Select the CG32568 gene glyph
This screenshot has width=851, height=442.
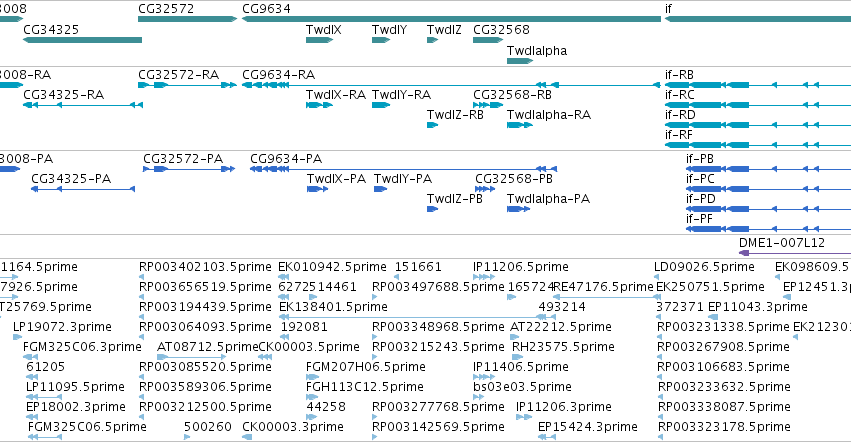(488, 40)
